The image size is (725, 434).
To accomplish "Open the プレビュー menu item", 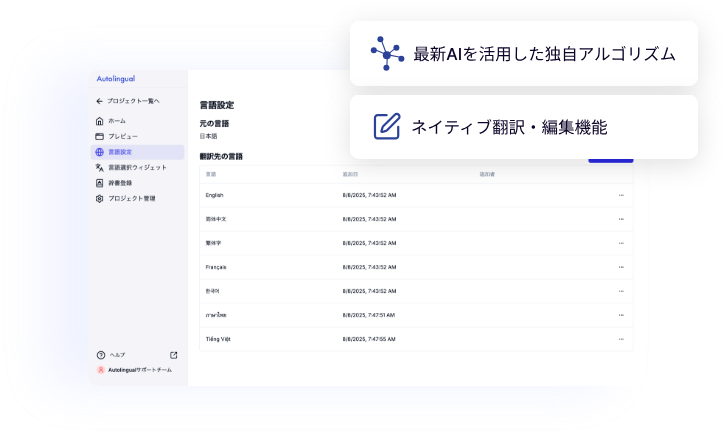I will click(x=123, y=136).
